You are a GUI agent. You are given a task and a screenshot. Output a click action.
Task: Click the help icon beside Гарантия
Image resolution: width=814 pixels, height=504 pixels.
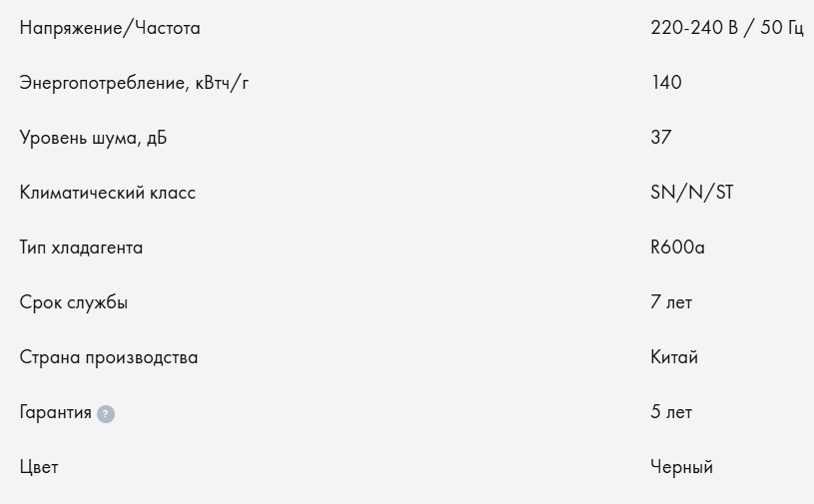106,413
